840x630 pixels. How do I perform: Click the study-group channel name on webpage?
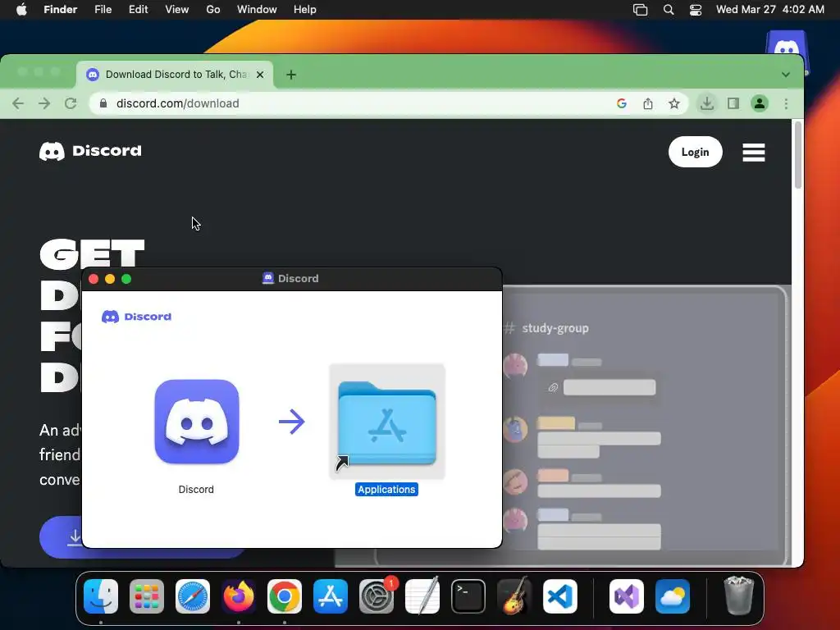click(555, 328)
